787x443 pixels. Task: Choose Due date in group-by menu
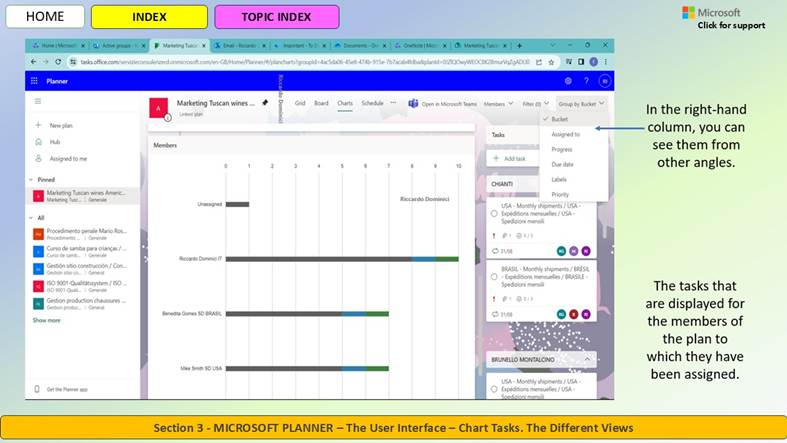click(x=574, y=165)
